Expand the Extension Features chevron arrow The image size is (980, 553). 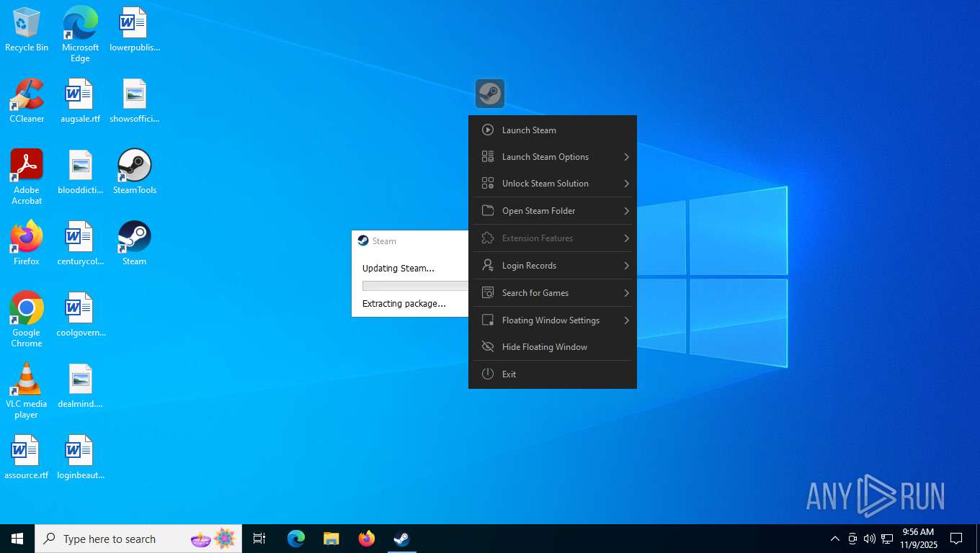626,238
